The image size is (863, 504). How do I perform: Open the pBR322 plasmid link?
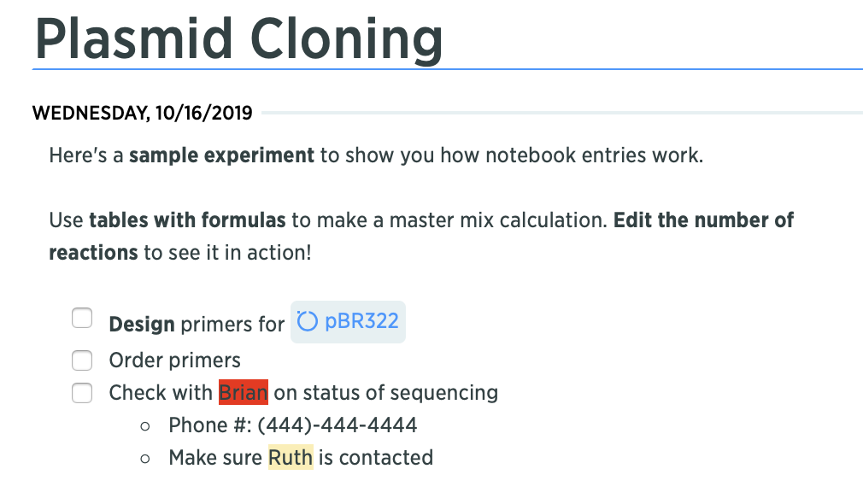click(x=348, y=322)
